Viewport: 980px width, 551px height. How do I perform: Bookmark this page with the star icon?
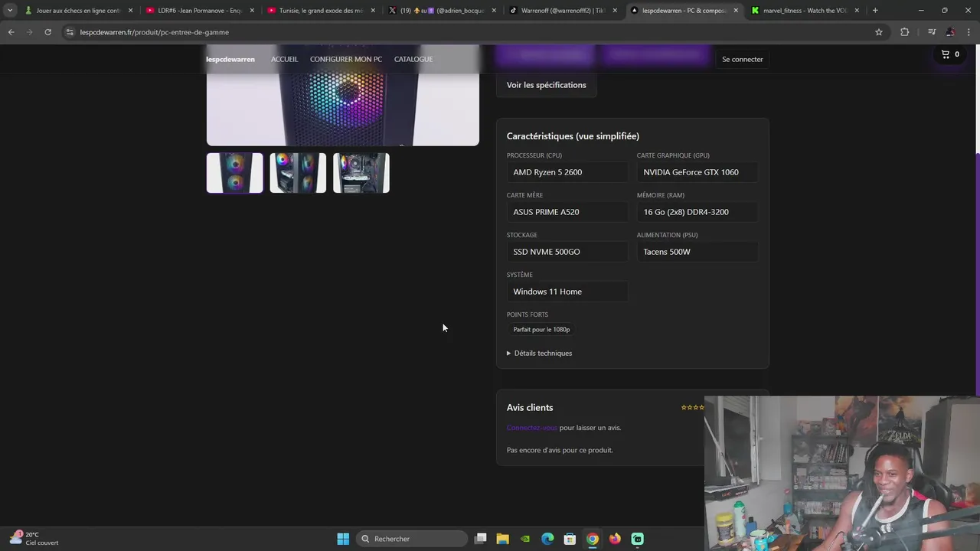coord(879,32)
